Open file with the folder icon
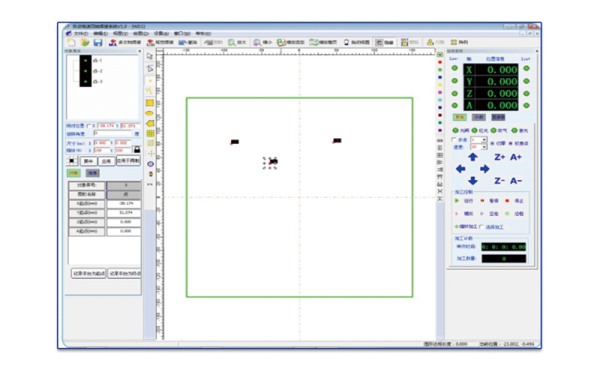The height and width of the screenshot is (375, 600). coord(85,42)
